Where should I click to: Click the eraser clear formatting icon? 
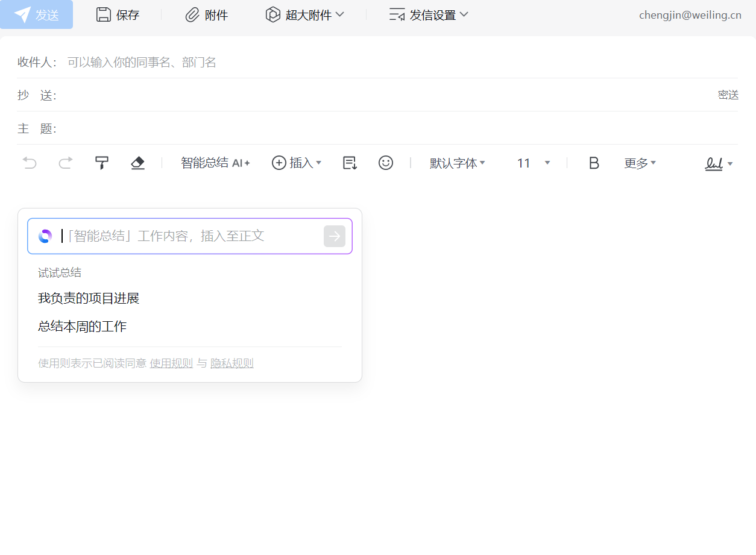(x=138, y=163)
